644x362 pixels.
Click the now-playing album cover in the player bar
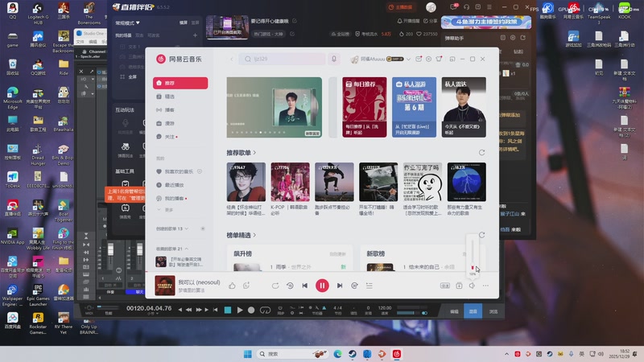pos(165,286)
